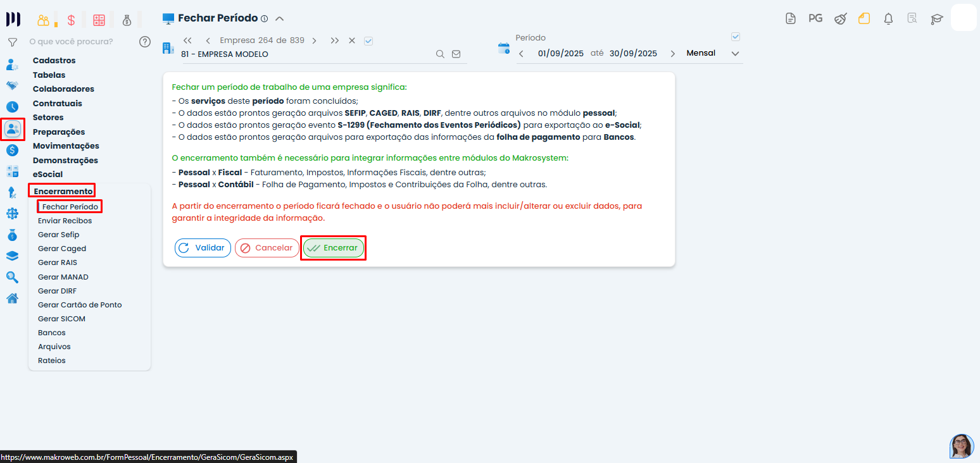Click the document search icon
The height and width of the screenshot is (463, 980).
tap(912, 18)
